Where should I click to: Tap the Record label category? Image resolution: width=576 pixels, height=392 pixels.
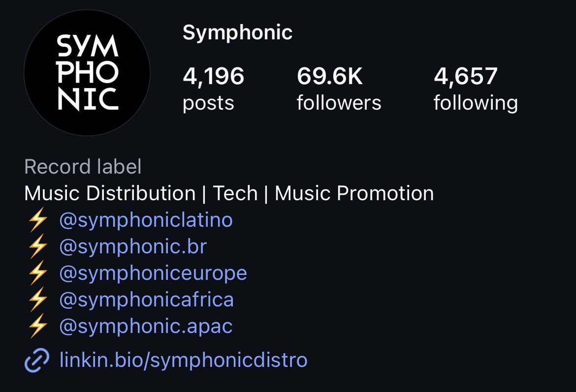click(83, 167)
